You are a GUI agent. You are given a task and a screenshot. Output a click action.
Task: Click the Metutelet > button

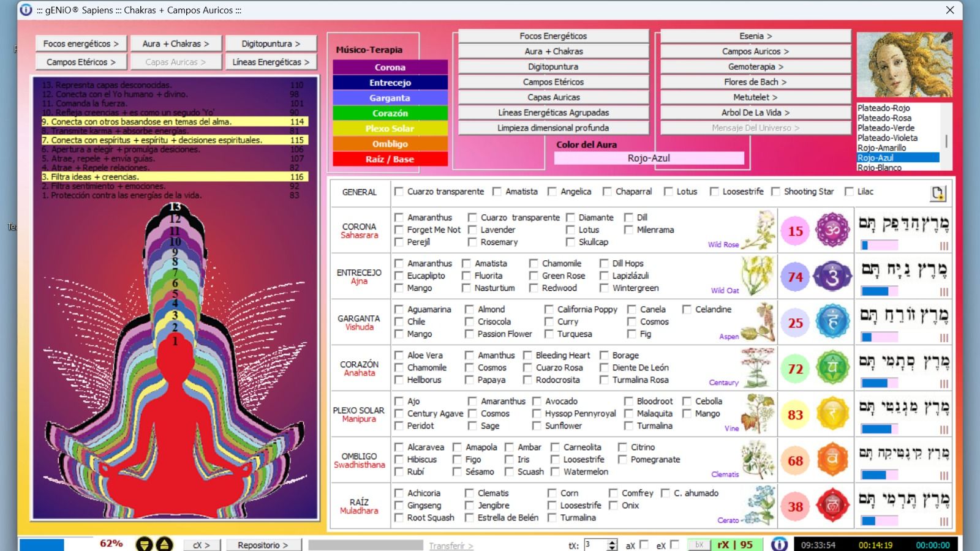click(x=756, y=97)
